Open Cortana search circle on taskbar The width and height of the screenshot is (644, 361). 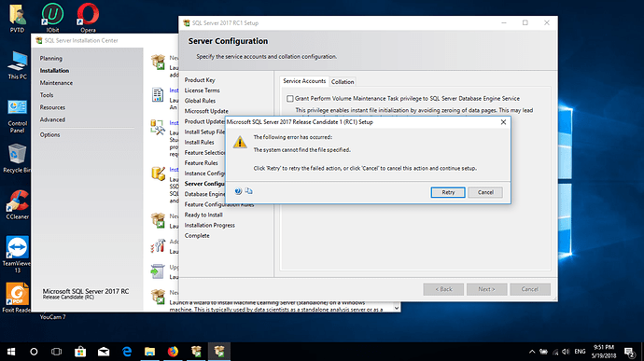tap(34, 352)
